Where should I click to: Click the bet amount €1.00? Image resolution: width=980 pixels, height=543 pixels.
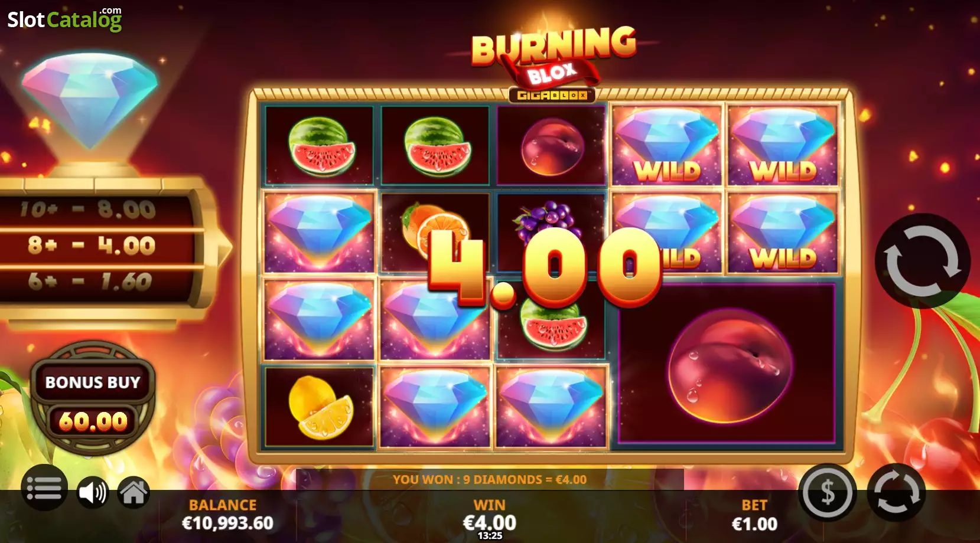[754, 524]
